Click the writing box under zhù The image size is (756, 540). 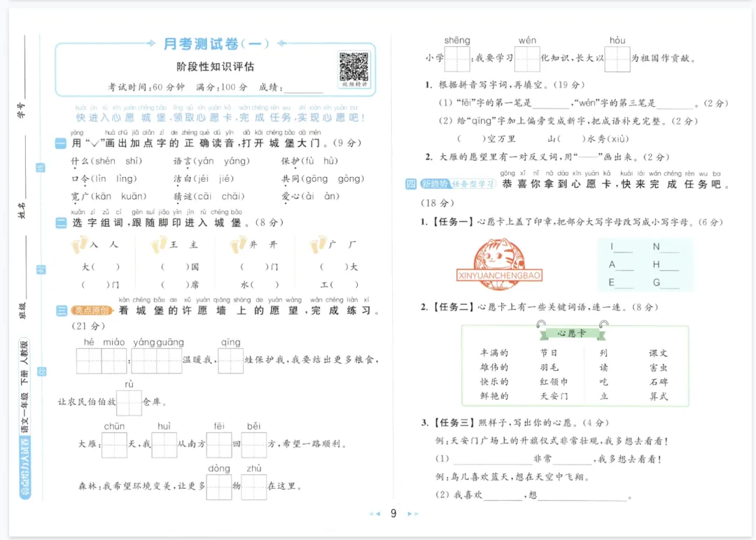click(253, 487)
